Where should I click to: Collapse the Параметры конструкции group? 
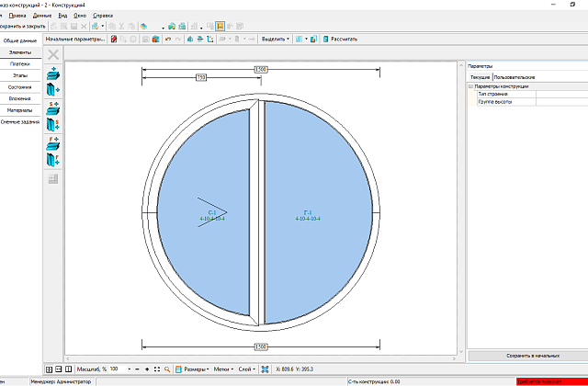(x=471, y=86)
